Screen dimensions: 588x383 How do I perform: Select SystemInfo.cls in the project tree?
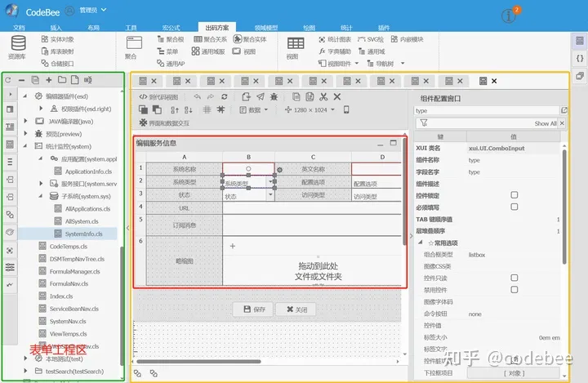(83, 234)
